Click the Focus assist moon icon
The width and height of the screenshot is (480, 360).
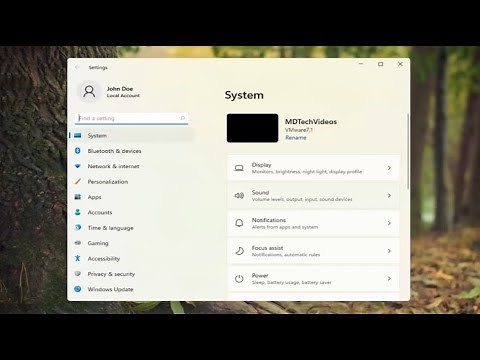239,251
